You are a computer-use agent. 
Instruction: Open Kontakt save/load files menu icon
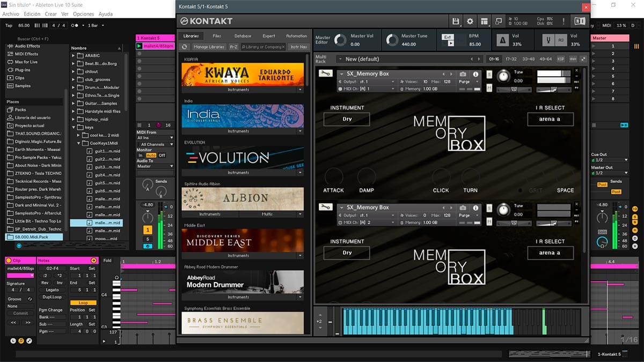coord(456,21)
